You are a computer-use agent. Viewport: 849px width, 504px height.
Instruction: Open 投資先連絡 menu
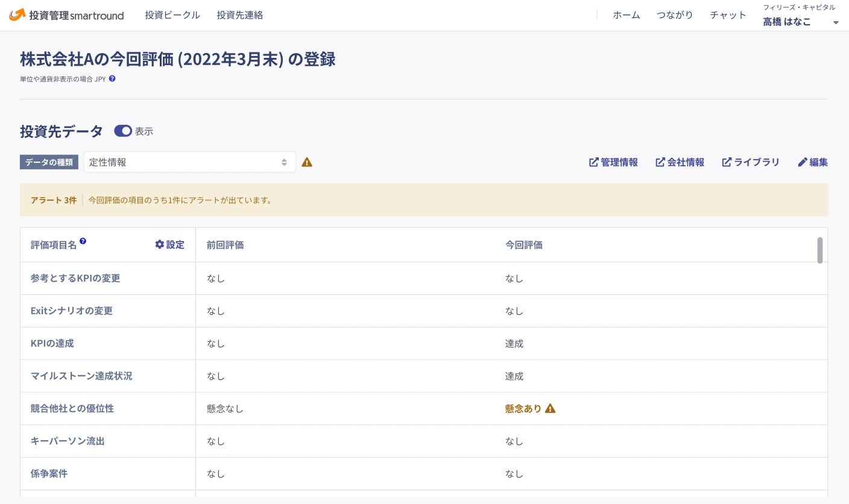click(x=240, y=15)
